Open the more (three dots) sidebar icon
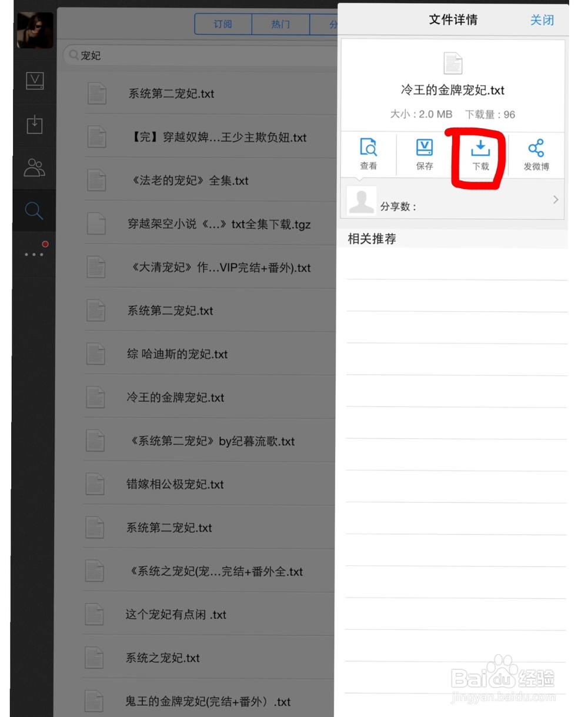588x717 pixels. [x=34, y=254]
